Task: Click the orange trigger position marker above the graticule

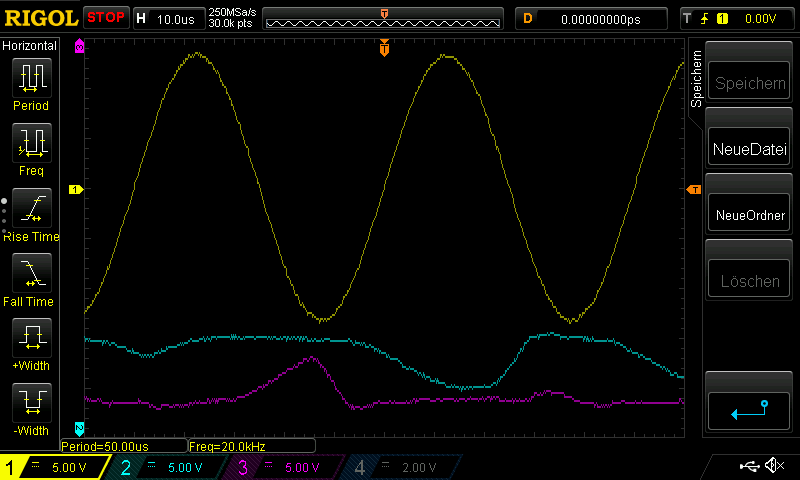Action: tap(384, 48)
